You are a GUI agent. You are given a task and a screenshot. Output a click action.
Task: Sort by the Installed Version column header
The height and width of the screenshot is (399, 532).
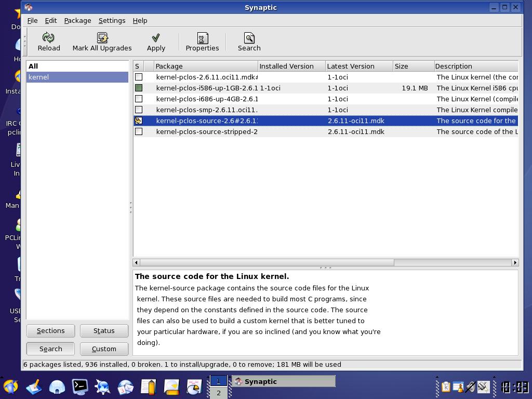coord(292,66)
